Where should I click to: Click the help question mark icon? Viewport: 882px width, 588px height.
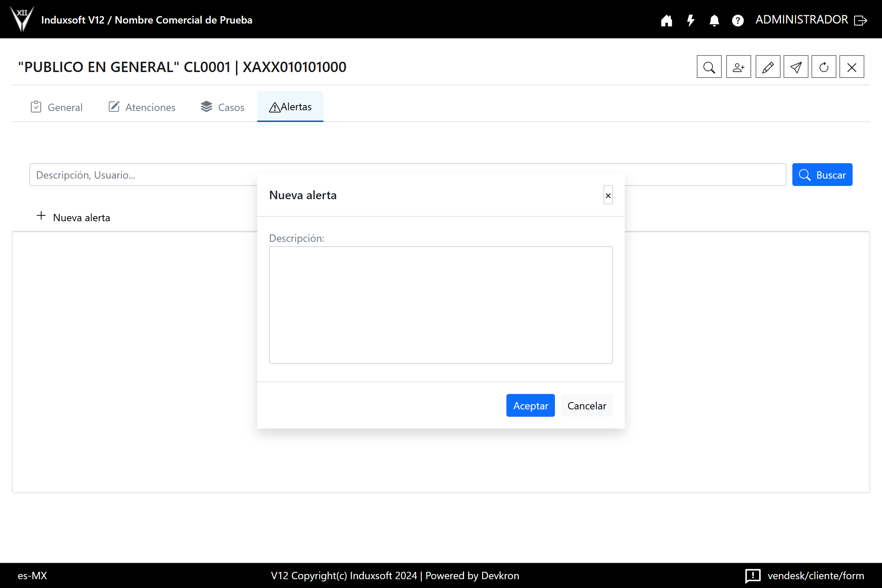click(738, 20)
